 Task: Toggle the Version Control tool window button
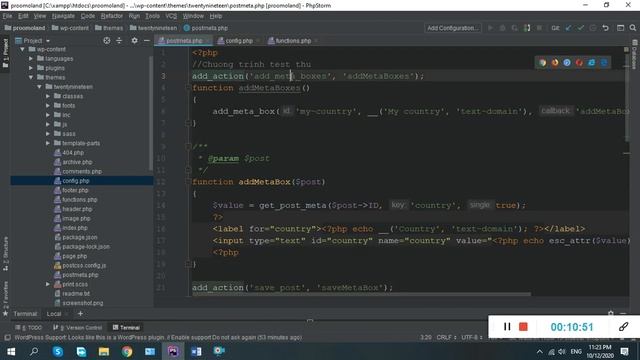78,327
